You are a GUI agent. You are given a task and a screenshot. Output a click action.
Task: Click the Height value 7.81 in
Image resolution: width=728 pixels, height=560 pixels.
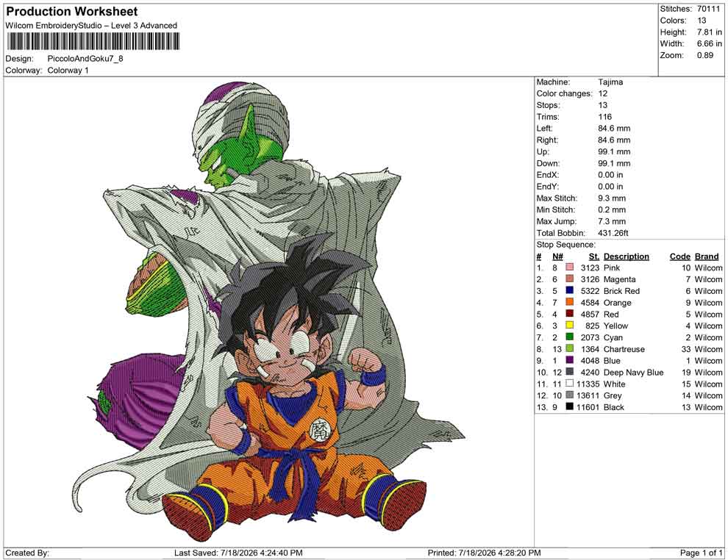pyautogui.click(x=710, y=32)
